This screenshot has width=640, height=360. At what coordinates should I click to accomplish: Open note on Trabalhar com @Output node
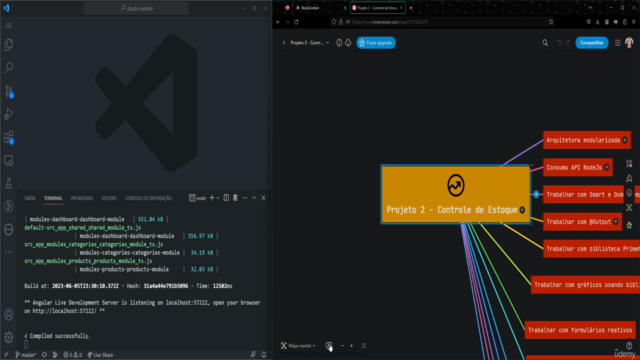pyautogui.click(x=616, y=222)
